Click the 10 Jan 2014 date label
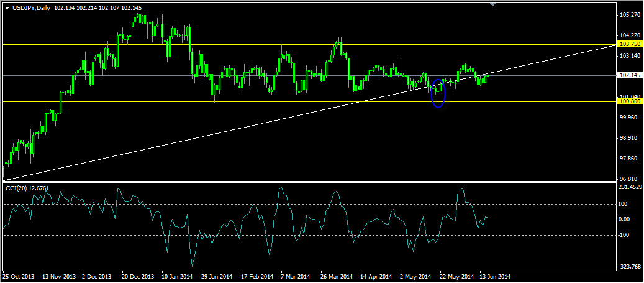 [178, 276]
